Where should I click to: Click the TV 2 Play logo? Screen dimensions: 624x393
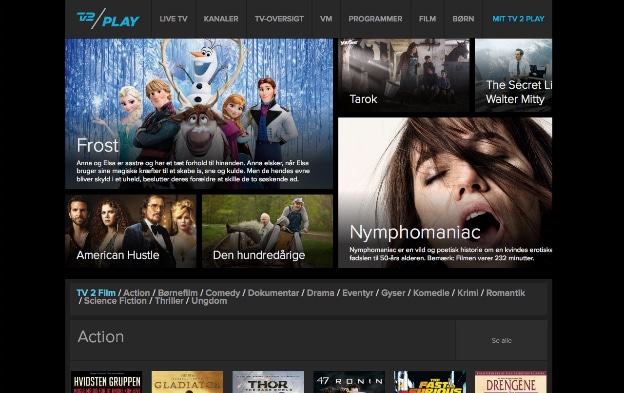(x=108, y=19)
